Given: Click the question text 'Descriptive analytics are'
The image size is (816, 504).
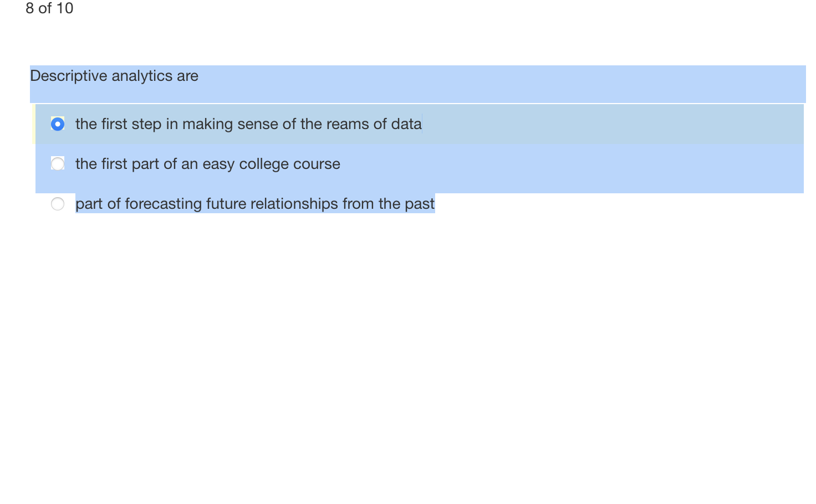Looking at the screenshot, I should coord(114,76).
